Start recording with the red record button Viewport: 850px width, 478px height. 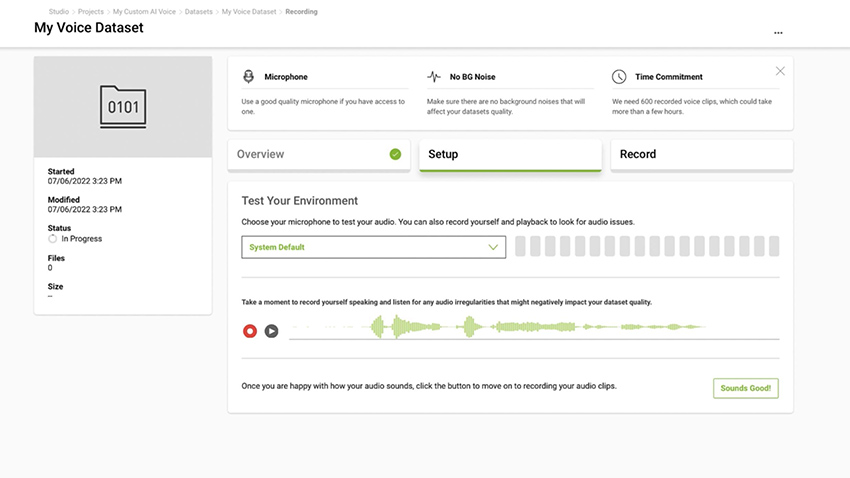point(250,330)
